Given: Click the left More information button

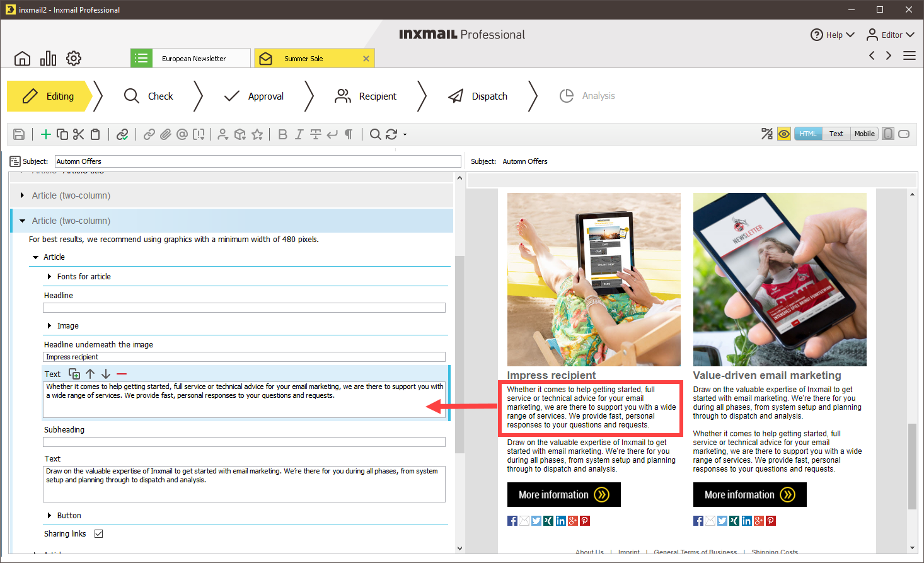Looking at the screenshot, I should click(x=564, y=494).
